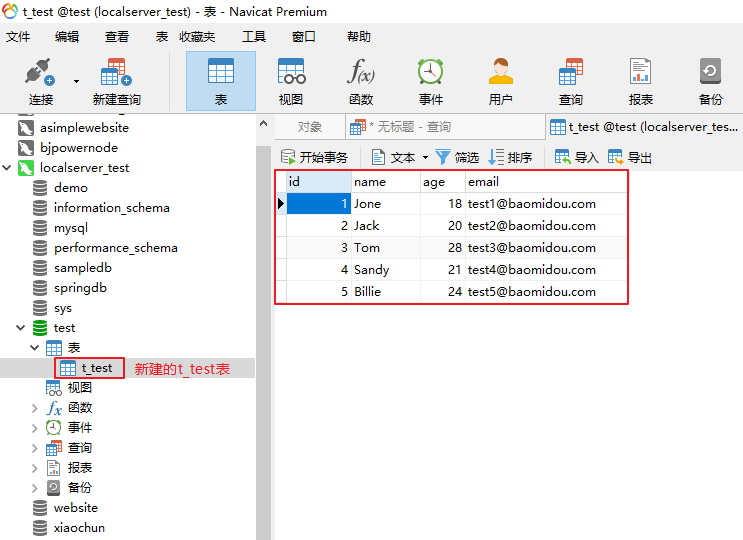Select the xiaochun database
This screenshot has width=743, height=540.
[x=79, y=528]
